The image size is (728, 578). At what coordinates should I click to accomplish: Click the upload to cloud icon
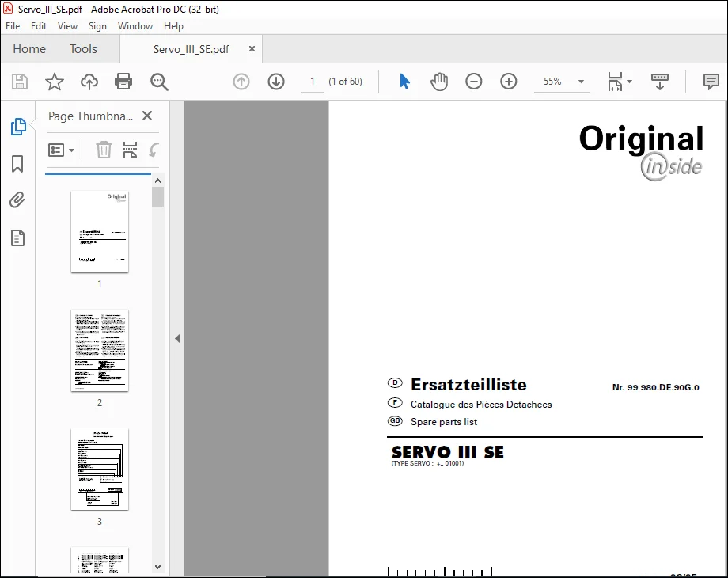[x=89, y=82]
